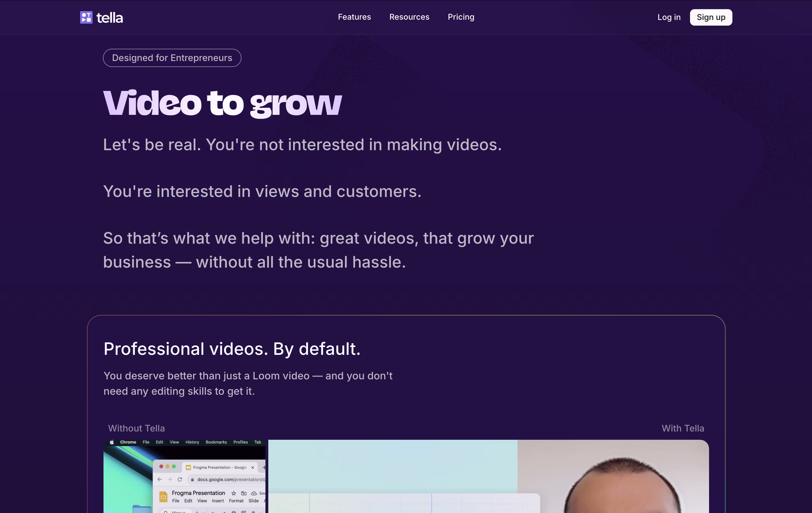Click the Designed for Entrepreneurs badge
Screen dimensions: 812x513
(x=172, y=58)
